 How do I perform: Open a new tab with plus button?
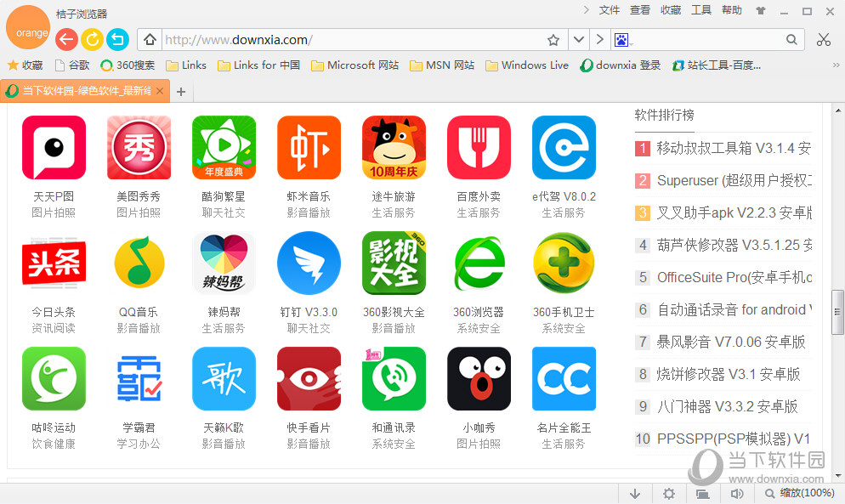tap(181, 92)
